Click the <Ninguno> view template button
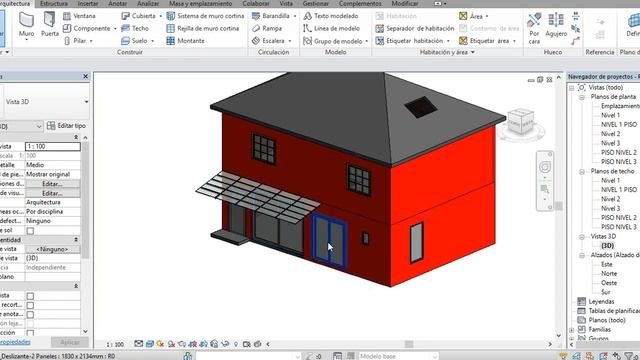Viewport: 640px width, 360px height. [x=52, y=249]
